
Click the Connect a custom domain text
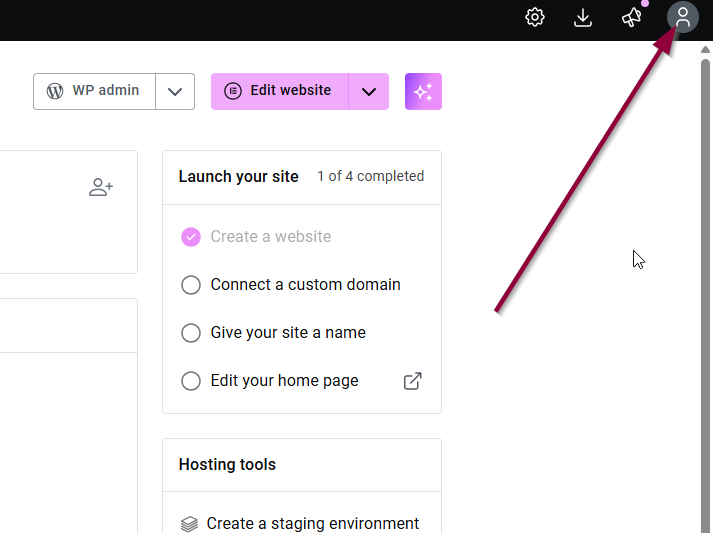[305, 285]
